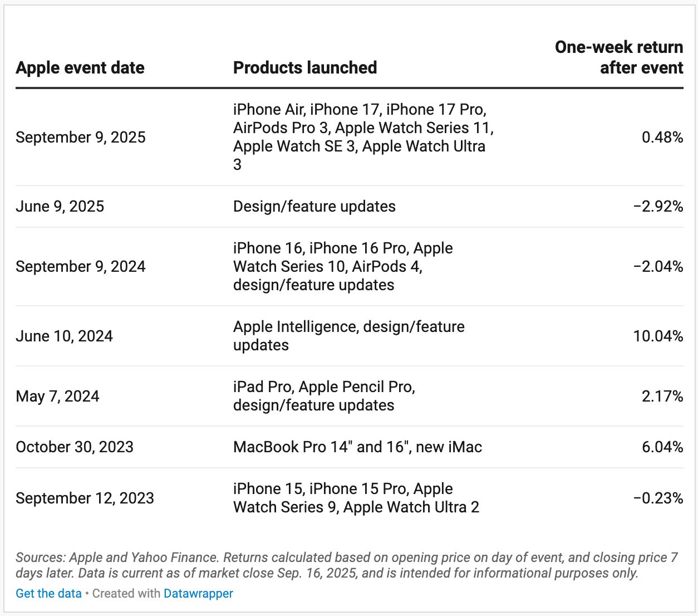Select the May 7, 2024 date cell
This screenshot has width=698, height=616.
(57, 397)
